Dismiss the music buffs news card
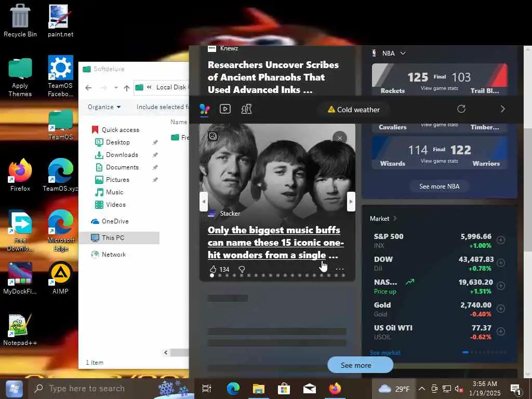Viewport: 532px width, 399px height. pyautogui.click(x=340, y=138)
